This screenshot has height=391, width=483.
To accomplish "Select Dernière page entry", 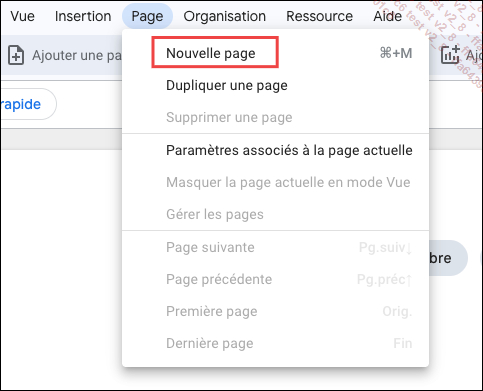I will [276, 343].
